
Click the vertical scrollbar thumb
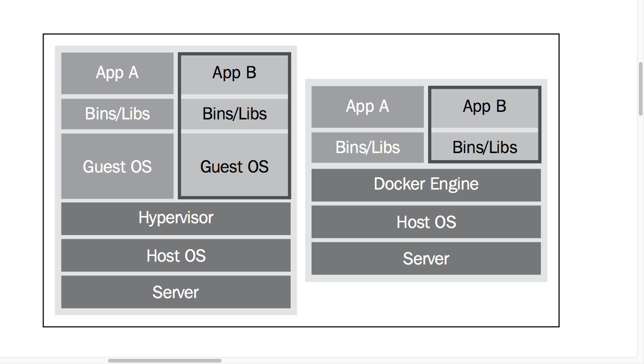[x=641, y=89]
